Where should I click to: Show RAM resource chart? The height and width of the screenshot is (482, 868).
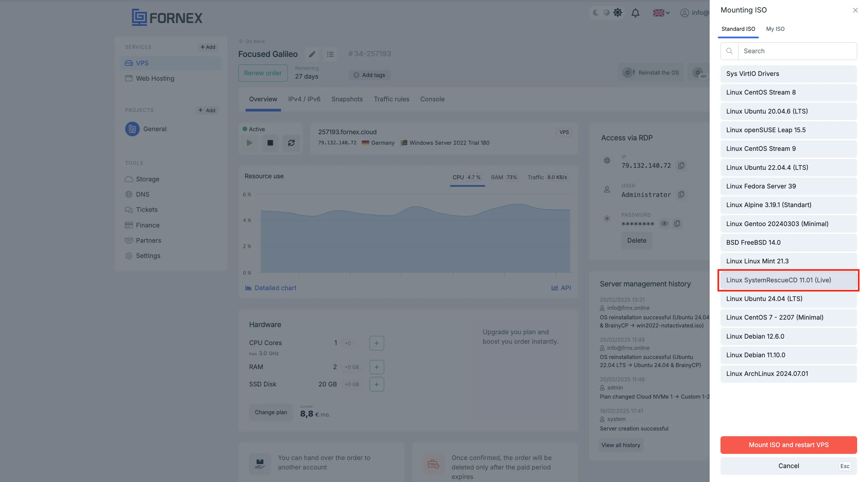(x=504, y=177)
